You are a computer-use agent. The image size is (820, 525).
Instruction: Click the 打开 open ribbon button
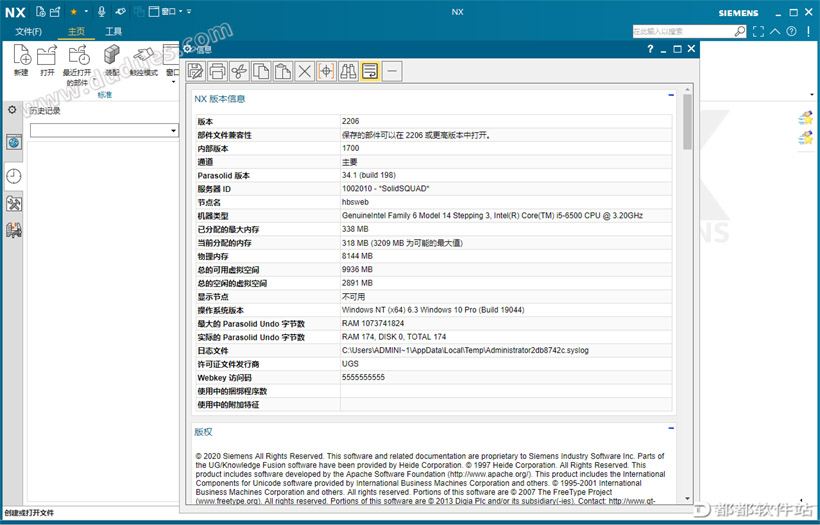[47, 61]
